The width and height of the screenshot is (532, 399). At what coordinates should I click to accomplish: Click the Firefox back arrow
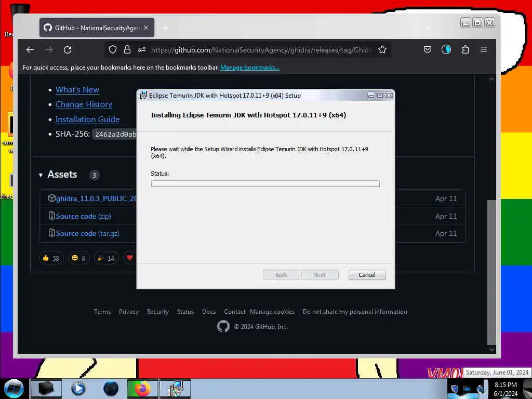(x=30, y=50)
